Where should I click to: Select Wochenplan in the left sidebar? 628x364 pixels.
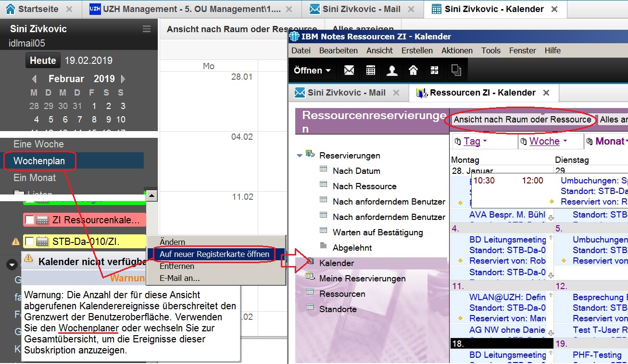[39, 161]
